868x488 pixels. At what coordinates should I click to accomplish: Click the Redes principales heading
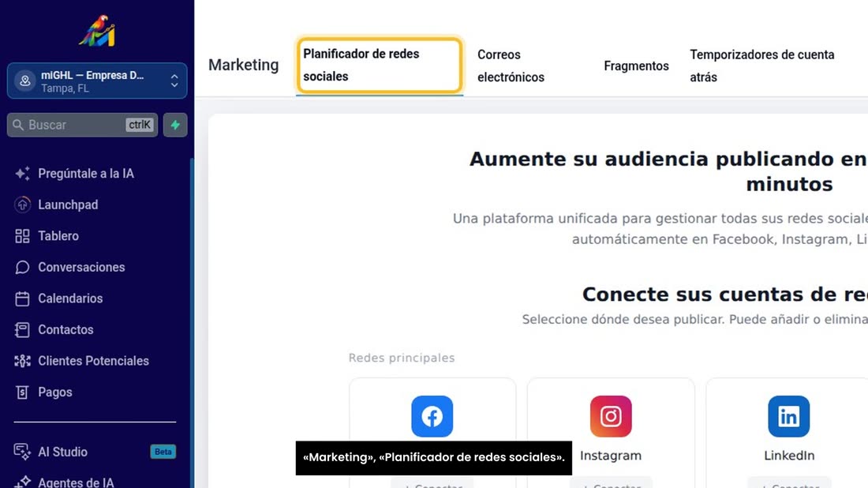(402, 358)
